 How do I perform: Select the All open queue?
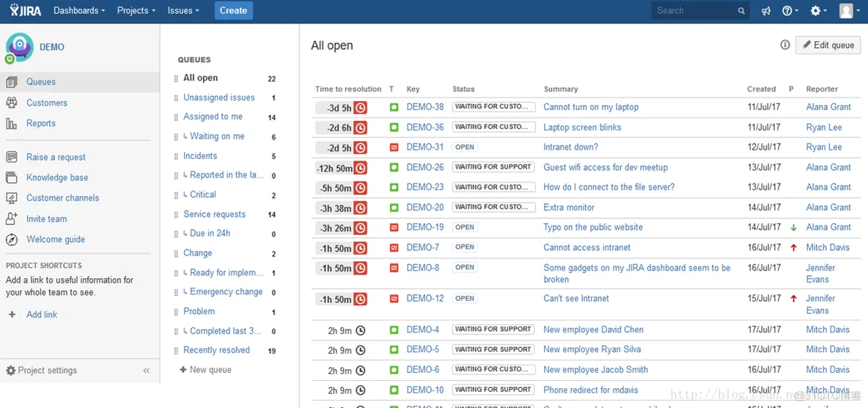tap(200, 79)
